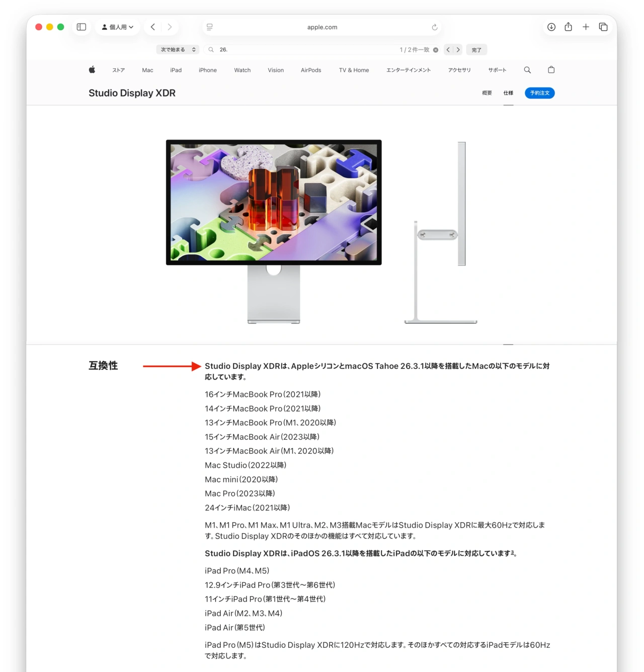Open Apple's site search with the magnifying glass

click(527, 70)
